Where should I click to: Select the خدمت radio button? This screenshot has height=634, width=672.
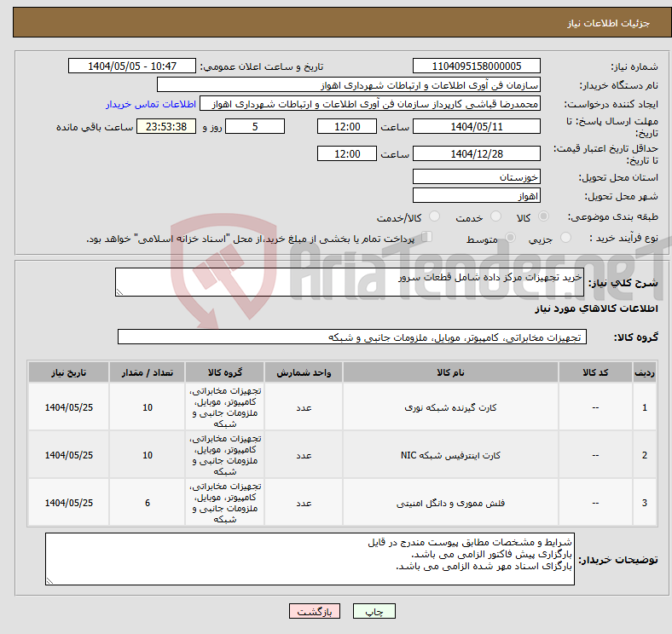[x=495, y=216]
